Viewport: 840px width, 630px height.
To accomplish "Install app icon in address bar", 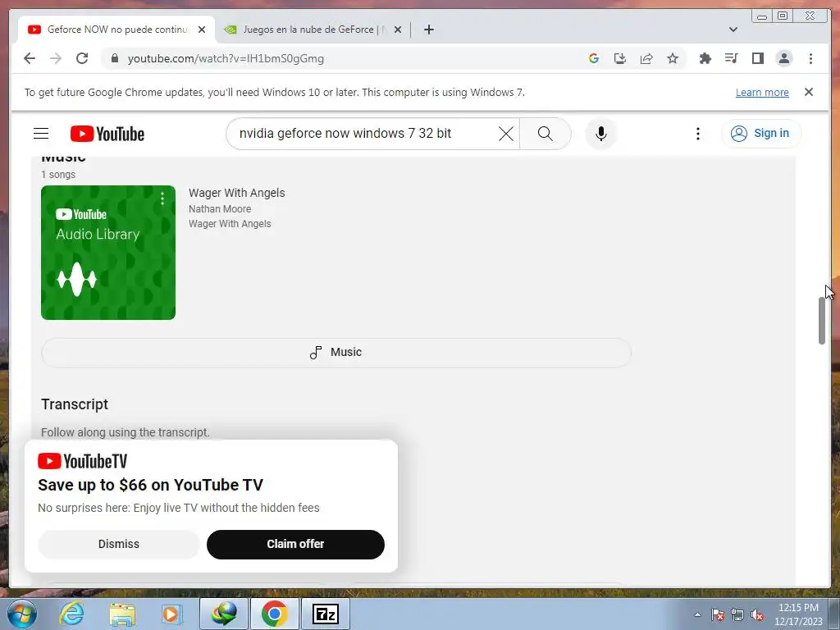I will pos(620,58).
